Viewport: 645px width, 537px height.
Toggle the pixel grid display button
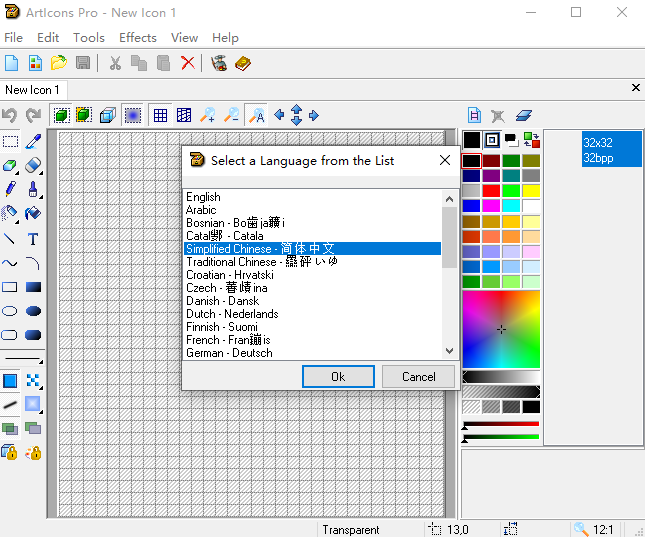[160, 115]
